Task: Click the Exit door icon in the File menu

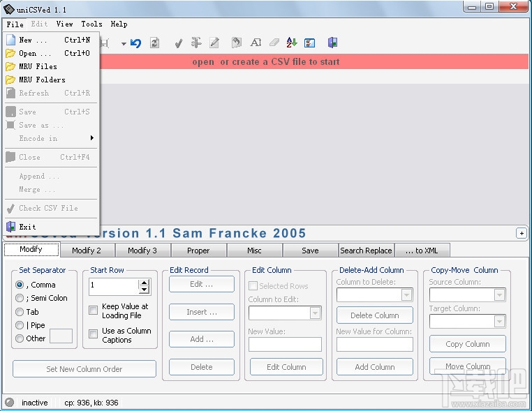Action: point(11,227)
